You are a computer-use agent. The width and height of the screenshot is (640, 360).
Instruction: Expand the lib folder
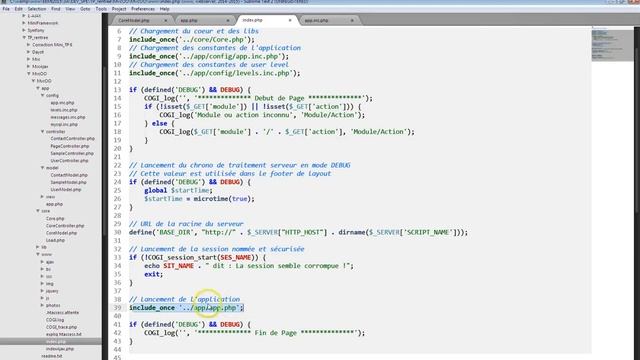point(38,247)
